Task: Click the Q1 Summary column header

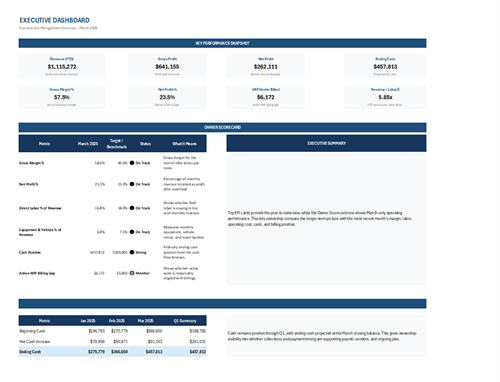Action: (x=185, y=321)
